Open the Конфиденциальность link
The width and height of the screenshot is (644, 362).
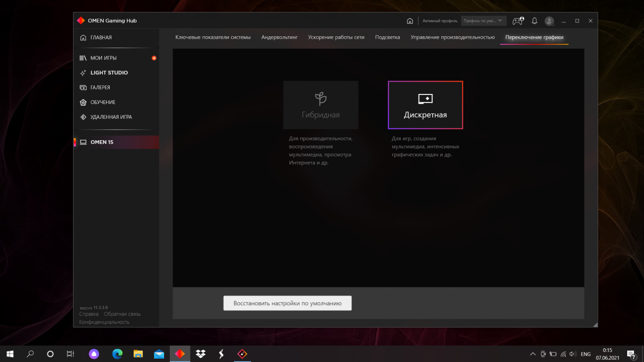[x=104, y=322]
